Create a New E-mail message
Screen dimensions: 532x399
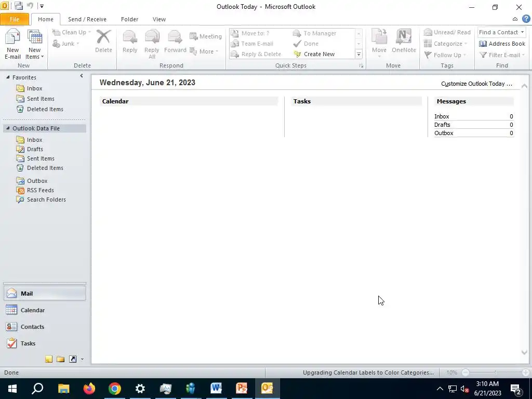[12, 44]
